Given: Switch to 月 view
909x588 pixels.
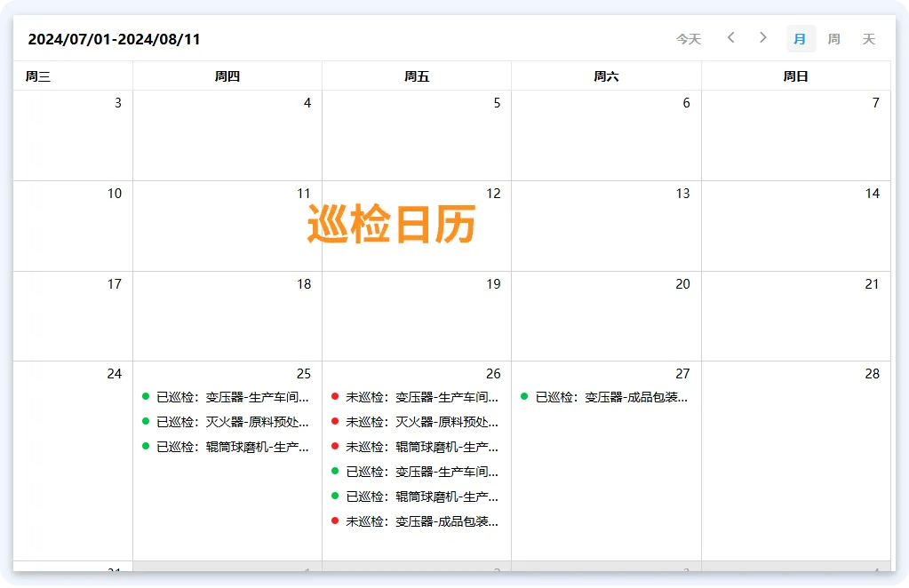Looking at the screenshot, I should (x=801, y=39).
